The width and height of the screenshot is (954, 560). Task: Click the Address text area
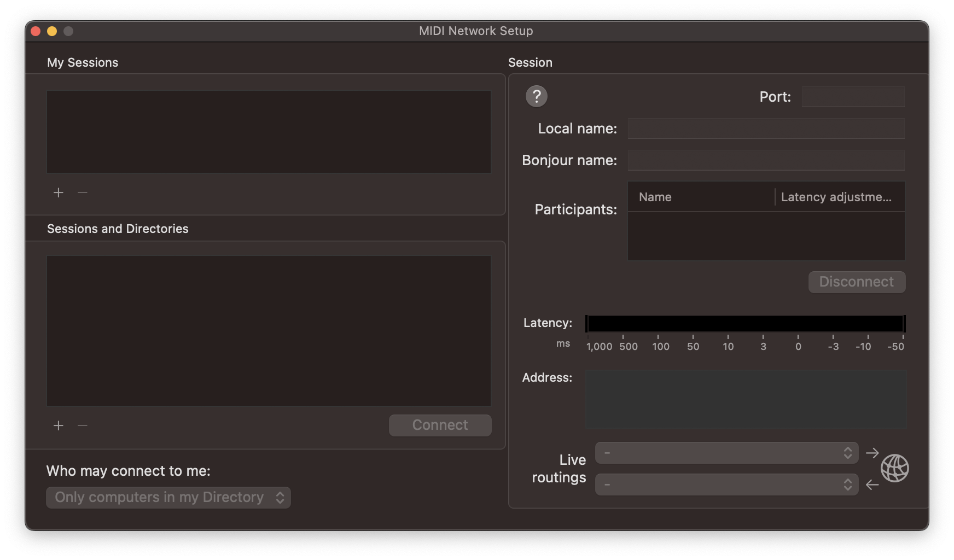click(746, 399)
